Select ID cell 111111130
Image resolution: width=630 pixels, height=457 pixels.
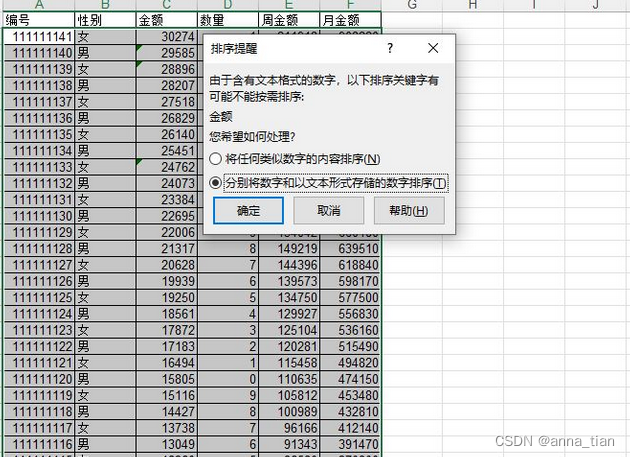[x=39, y=216]
